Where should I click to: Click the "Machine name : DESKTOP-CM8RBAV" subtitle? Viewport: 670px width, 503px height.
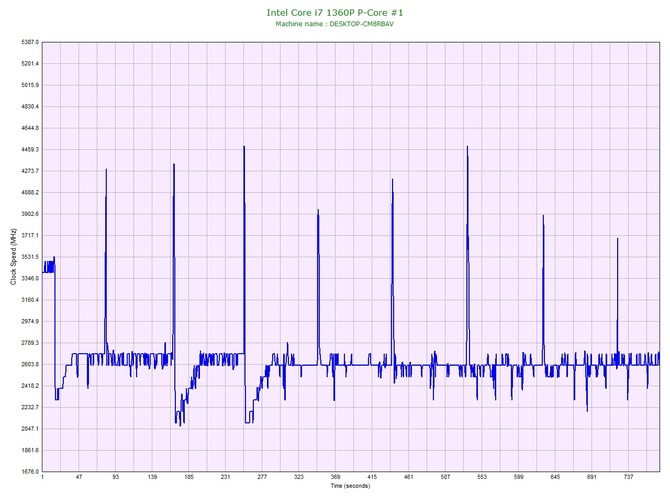[x=335, y=24]
